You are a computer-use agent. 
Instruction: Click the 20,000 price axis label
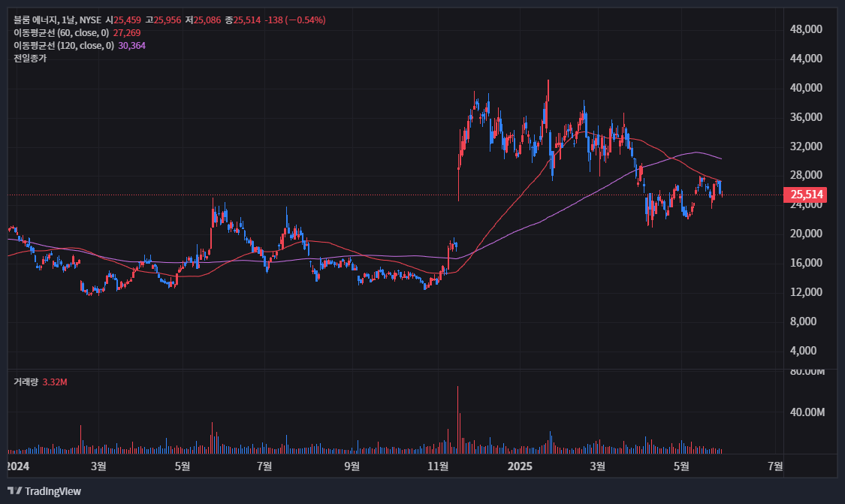[x=806, y=234]
